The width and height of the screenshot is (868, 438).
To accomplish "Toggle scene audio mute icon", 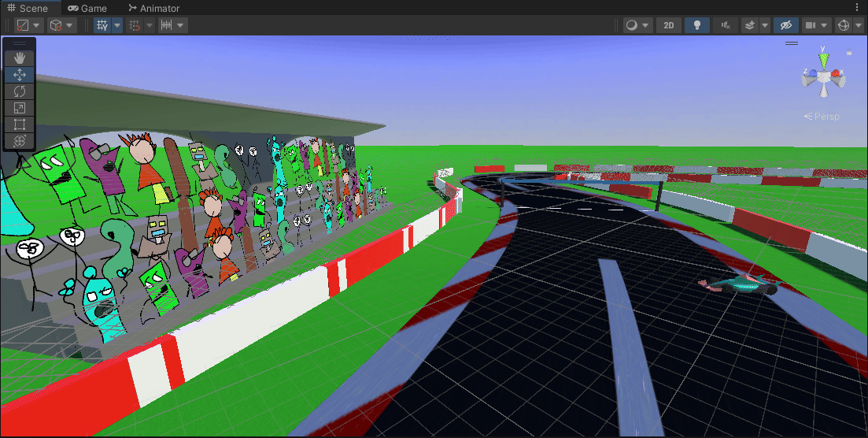I will coord(726,25).
